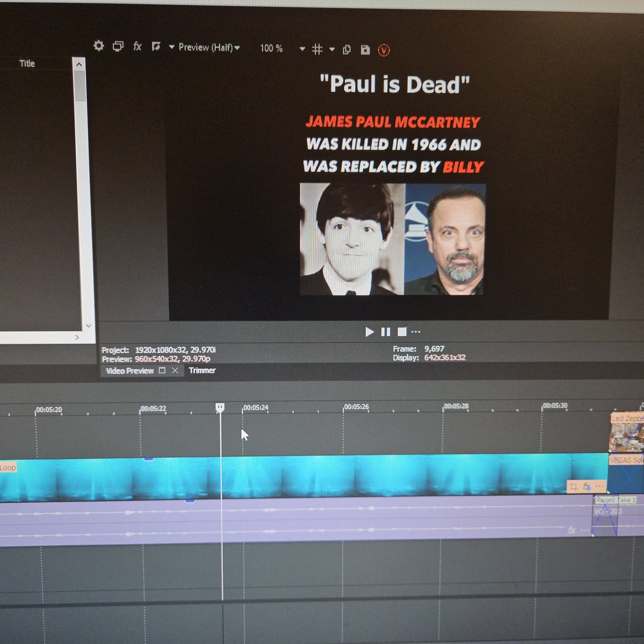Click the orange V badge icon in toolbar

(384, 49)
